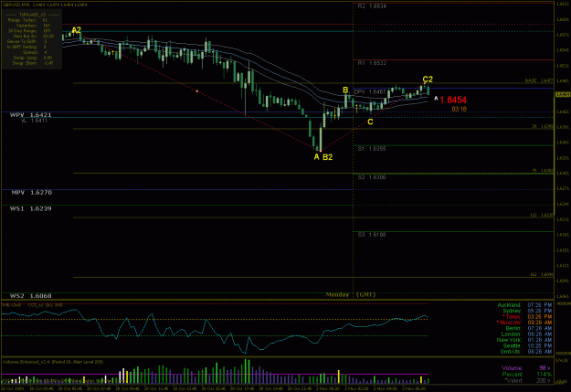Click the London clock row
Image resolution: width=571 pixels, height=392 pixels.
527,334
